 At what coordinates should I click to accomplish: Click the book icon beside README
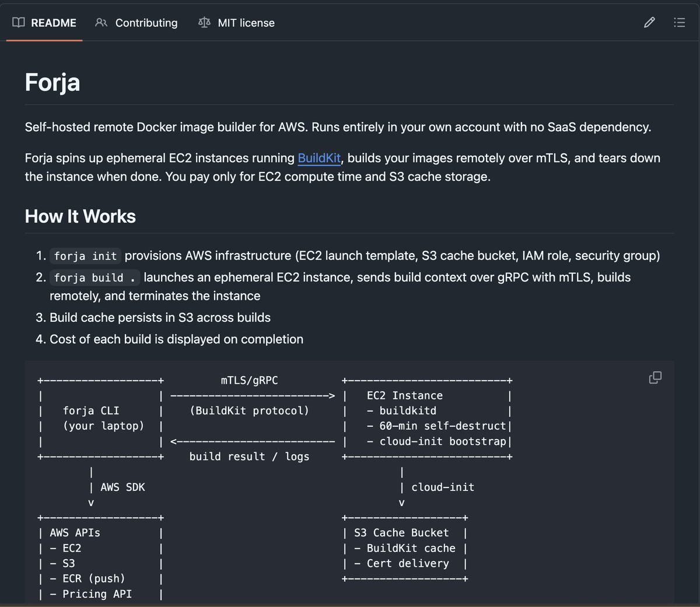(x=19, y=23)
